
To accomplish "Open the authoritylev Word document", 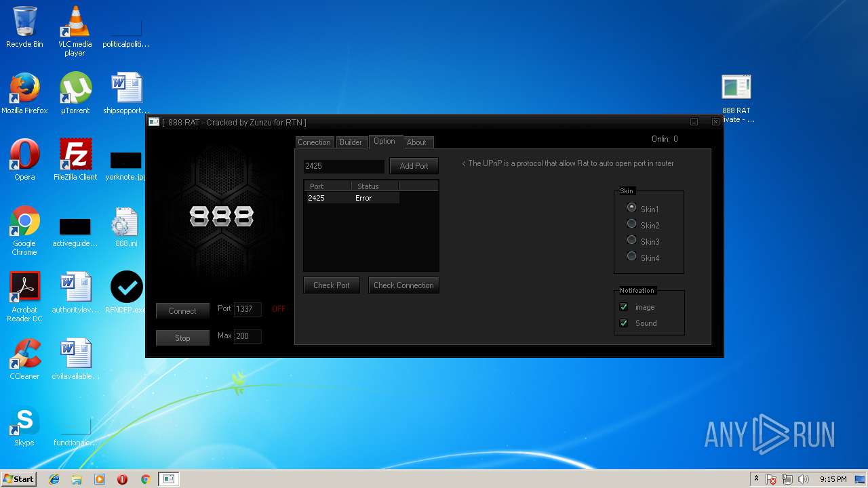I will (x=75, y=293).
